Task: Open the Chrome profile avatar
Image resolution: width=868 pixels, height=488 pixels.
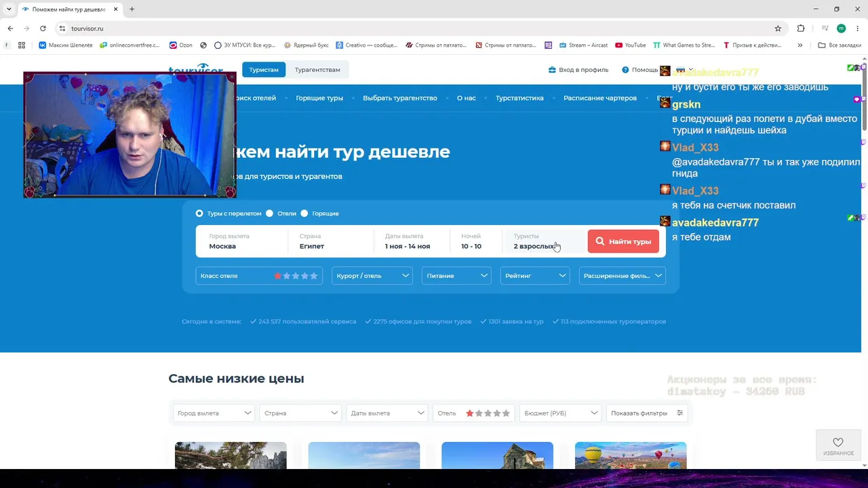Action: 842,28
